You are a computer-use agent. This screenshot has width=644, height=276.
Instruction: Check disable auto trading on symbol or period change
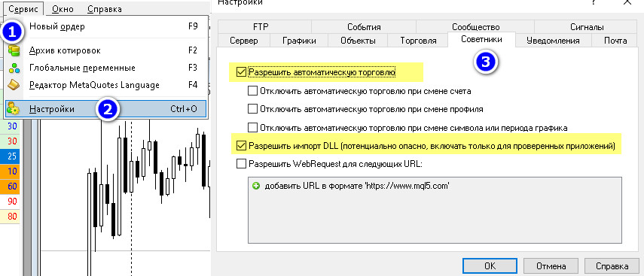point(252,128)
